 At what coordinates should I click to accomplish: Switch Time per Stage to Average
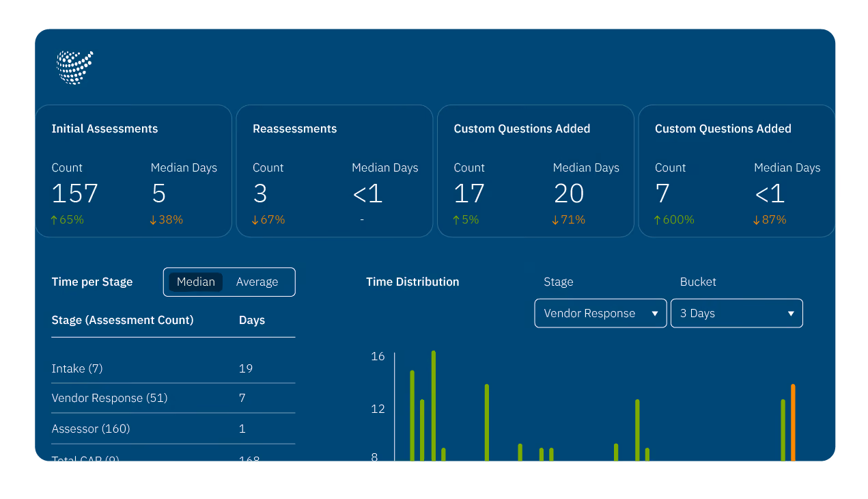257,282
